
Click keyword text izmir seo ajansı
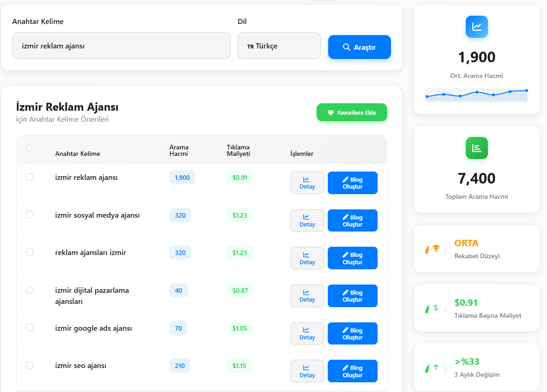click(81, 366)
